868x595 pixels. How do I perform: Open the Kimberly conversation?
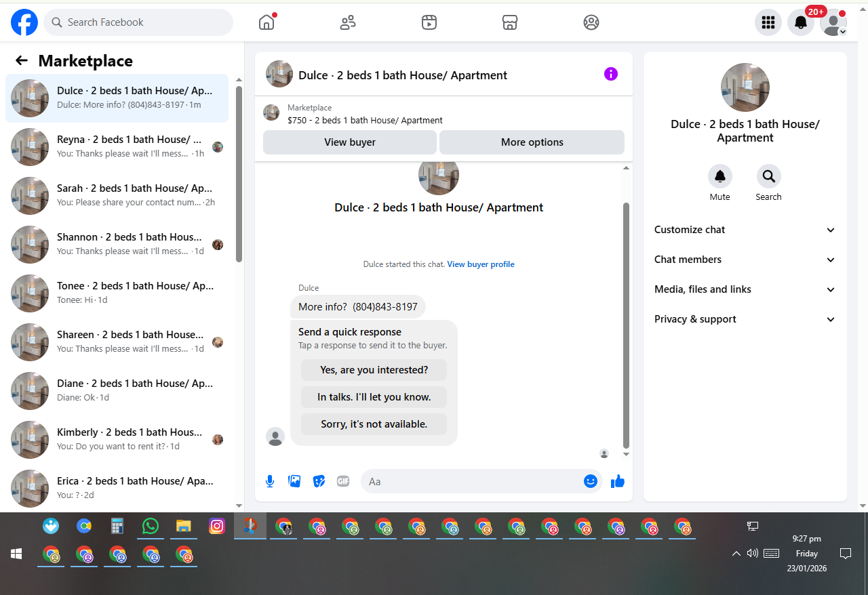coord(117,440)
